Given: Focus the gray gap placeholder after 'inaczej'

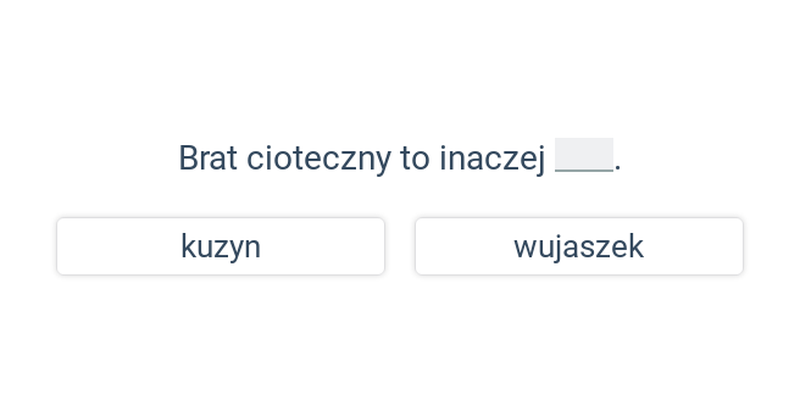Looking at the screenshot, I should click(x=584, y=155).
